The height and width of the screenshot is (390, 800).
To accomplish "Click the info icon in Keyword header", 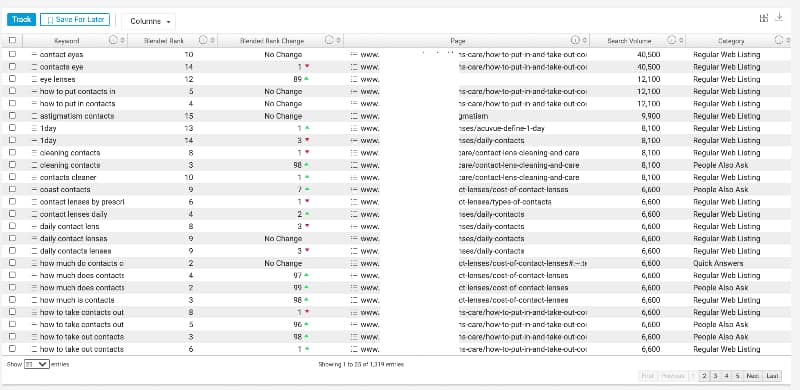I will pyautogui.click(x=113, y=40).
